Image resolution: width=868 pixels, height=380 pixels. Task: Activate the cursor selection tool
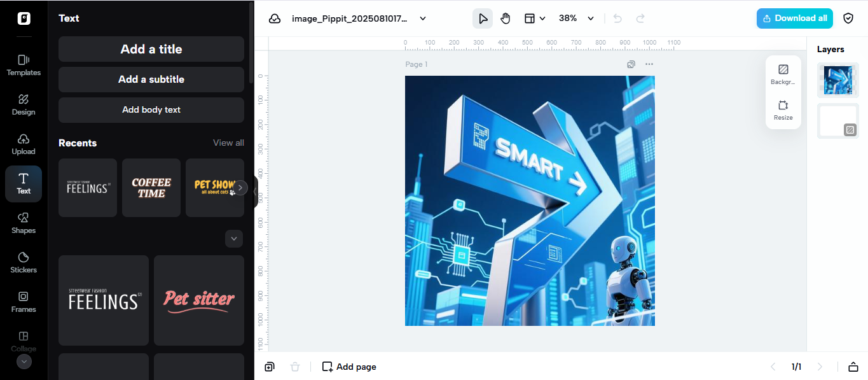tap(482, 18)
